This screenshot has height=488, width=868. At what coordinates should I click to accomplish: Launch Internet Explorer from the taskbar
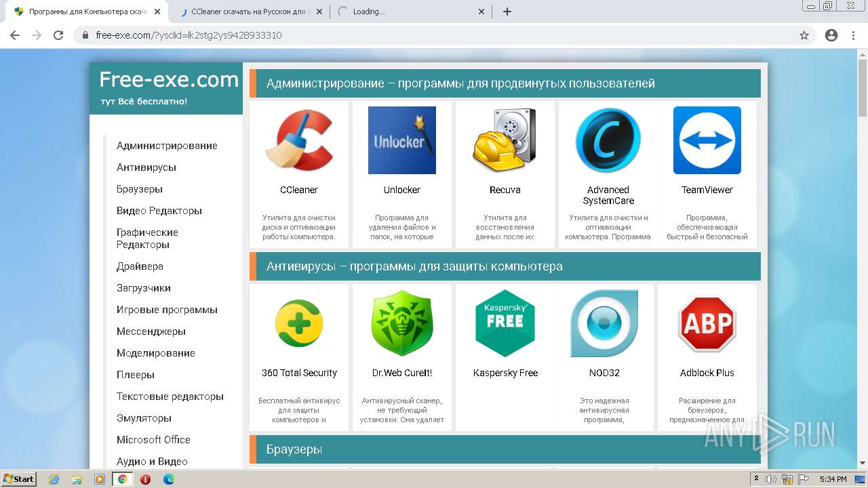(x=54, y=479)
